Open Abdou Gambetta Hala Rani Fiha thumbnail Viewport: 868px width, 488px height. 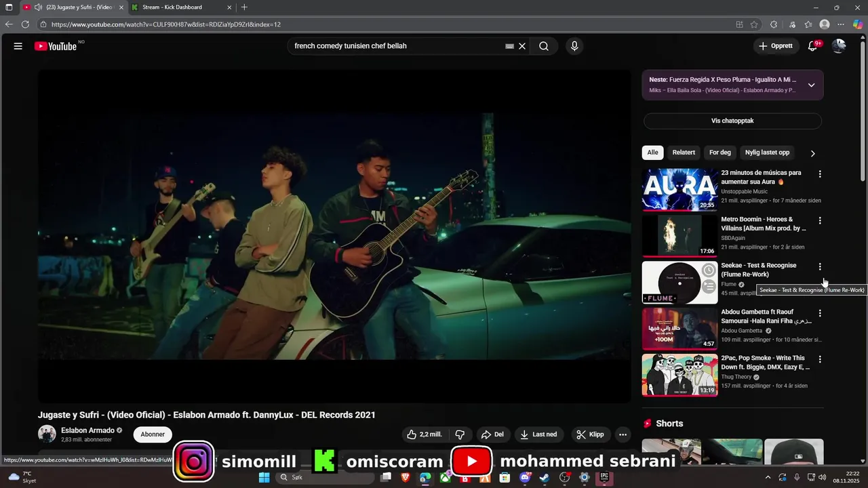pyautogui.click(x=679, y=329)
